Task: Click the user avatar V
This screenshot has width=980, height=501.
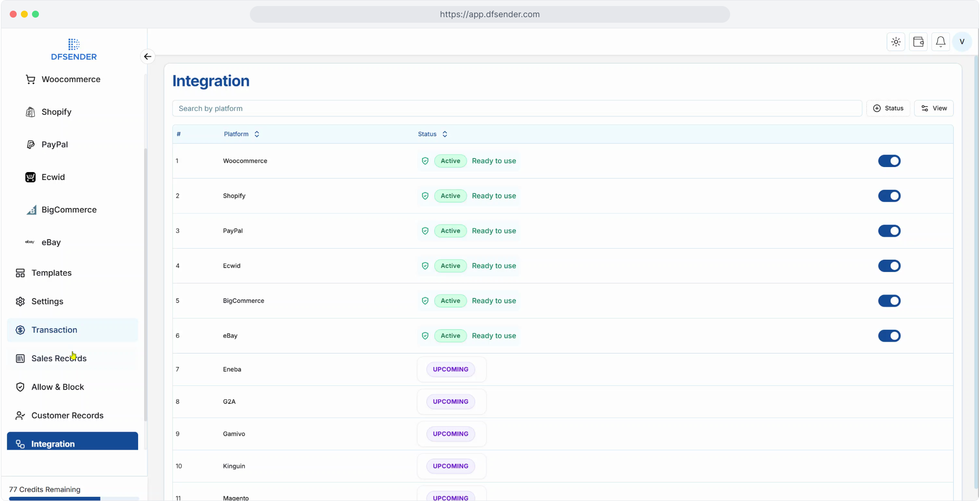Action: click(x=962, y=42)
